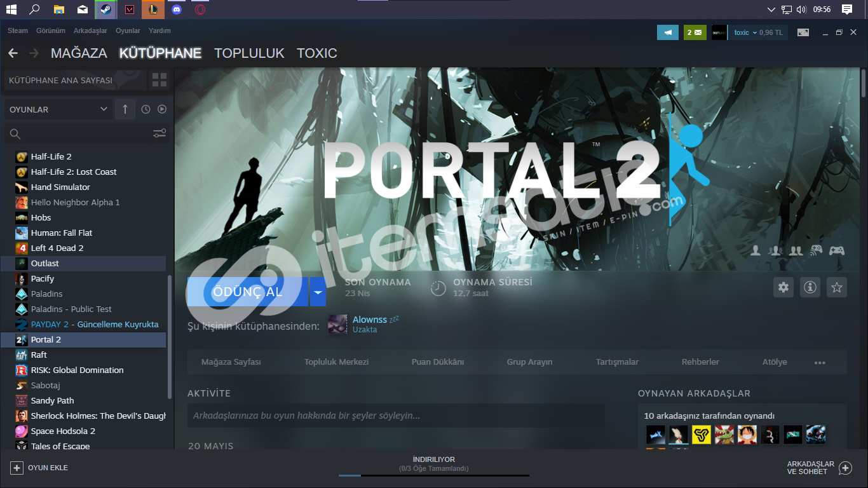Click the Hobs game icon

[x=22, y=217]
